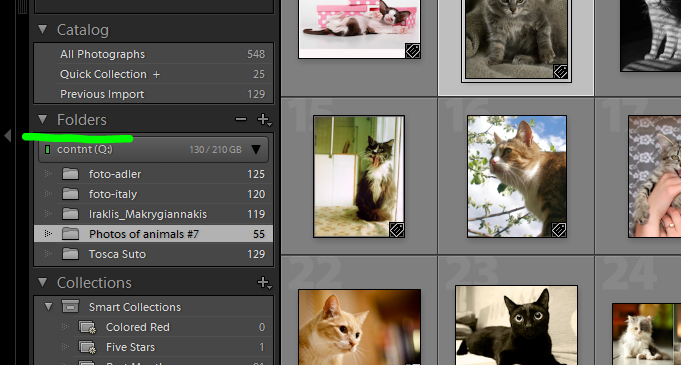The height and width of the screenshot is (365, 681).
Task: Select All Photographs in Catalog
Action: (x=153, y=54)
